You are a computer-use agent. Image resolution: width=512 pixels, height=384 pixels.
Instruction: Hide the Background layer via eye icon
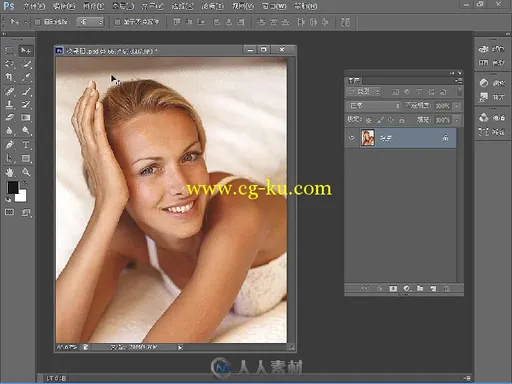352,138
